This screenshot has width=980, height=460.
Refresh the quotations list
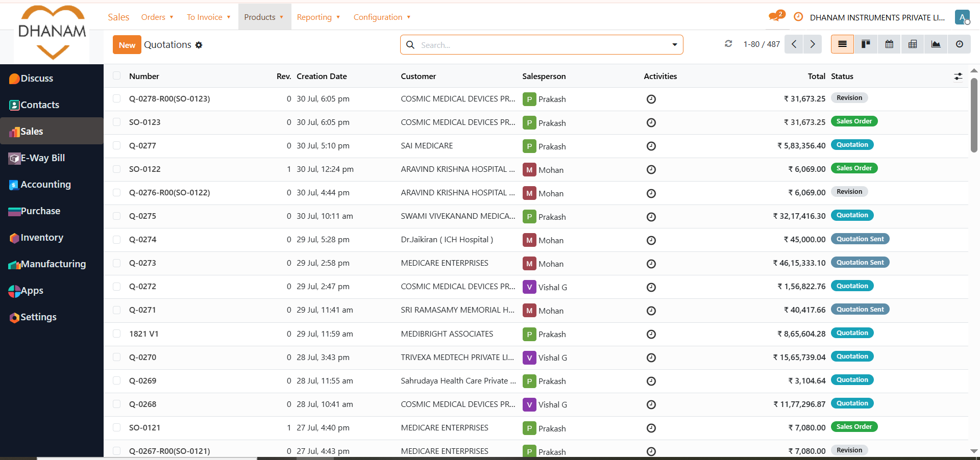point(728,44)
